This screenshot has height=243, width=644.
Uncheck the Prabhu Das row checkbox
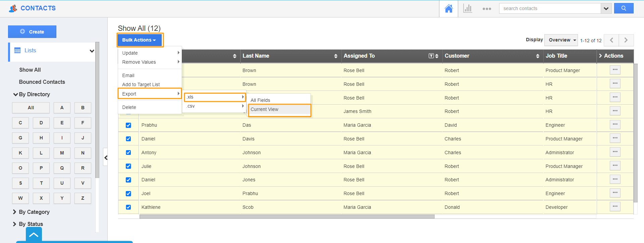click(128, 125)
